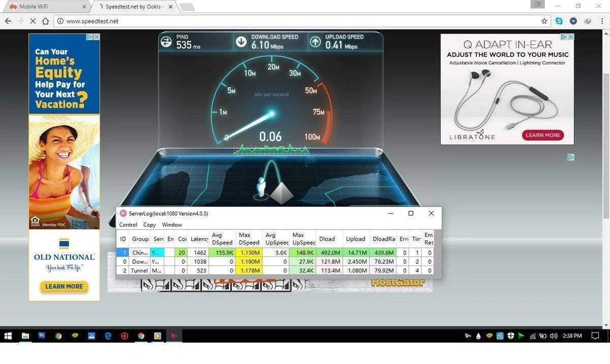Sort by Avg DSpeed column header
610x364 pixels.
pyautogui.click(x=222, y=239)
